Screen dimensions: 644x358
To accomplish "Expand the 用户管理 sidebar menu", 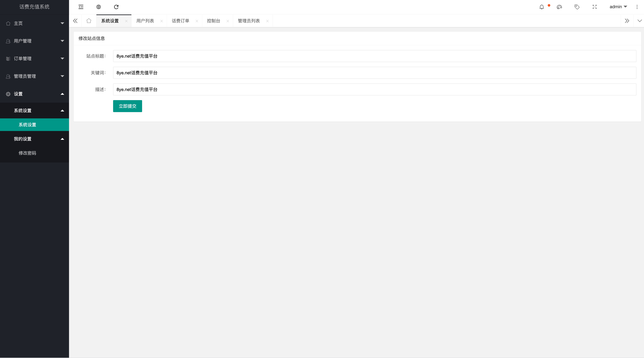I will (34, 41).
